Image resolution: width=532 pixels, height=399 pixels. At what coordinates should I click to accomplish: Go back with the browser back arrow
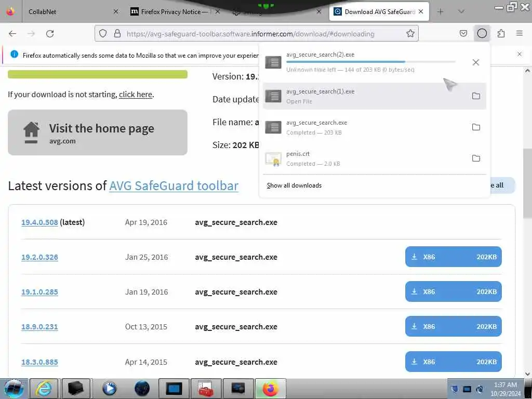(x=12, y=34)
